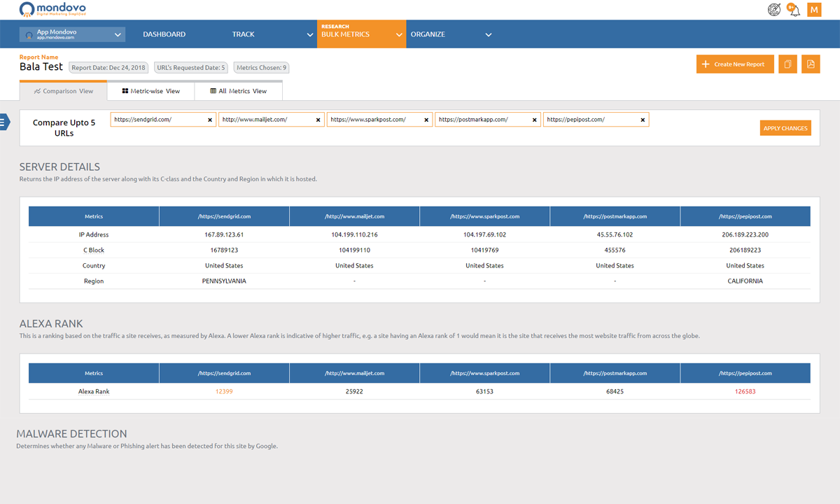
Task: Click the copy report icon button
Action: [787, 64]
